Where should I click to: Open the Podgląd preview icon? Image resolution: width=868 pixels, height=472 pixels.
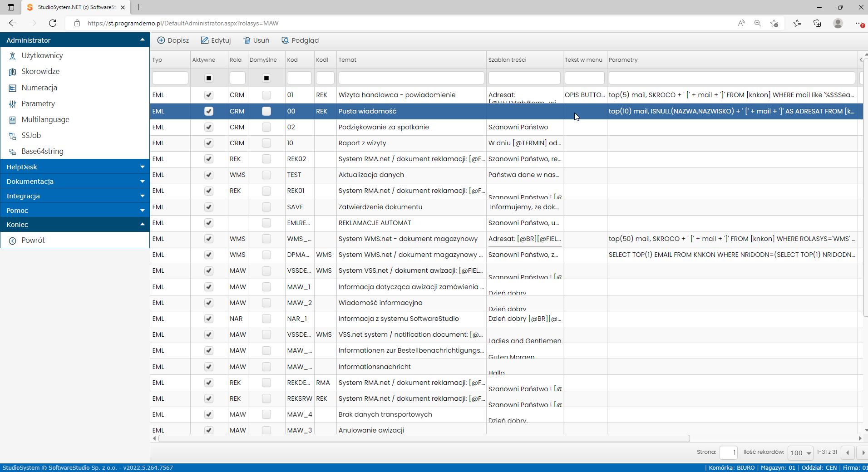pos(285,40)
